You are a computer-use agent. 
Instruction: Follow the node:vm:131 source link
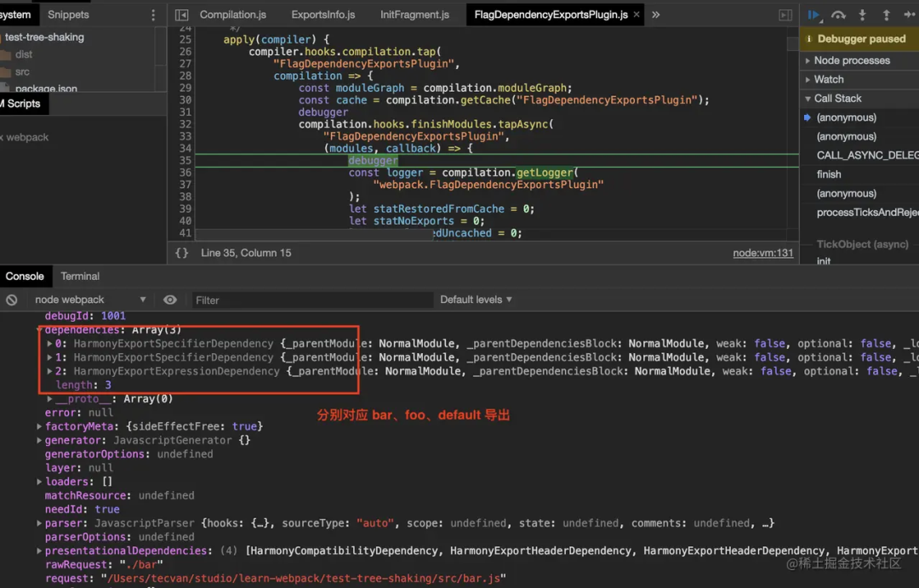(x=762, y=253)
